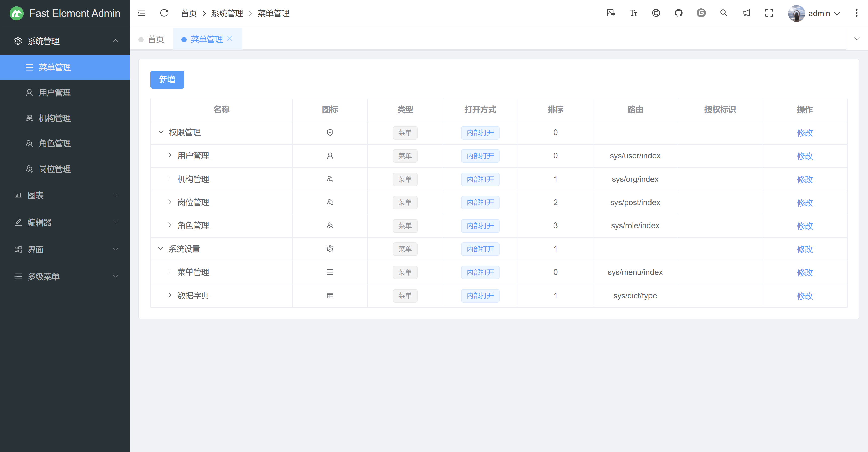Open the language globe icon
The width and height of the screenshot is (868, 452).
point(656,13)
